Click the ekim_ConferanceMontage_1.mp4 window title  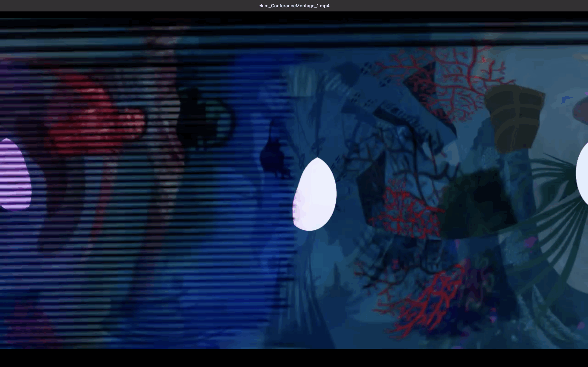[x=294, y=6]
